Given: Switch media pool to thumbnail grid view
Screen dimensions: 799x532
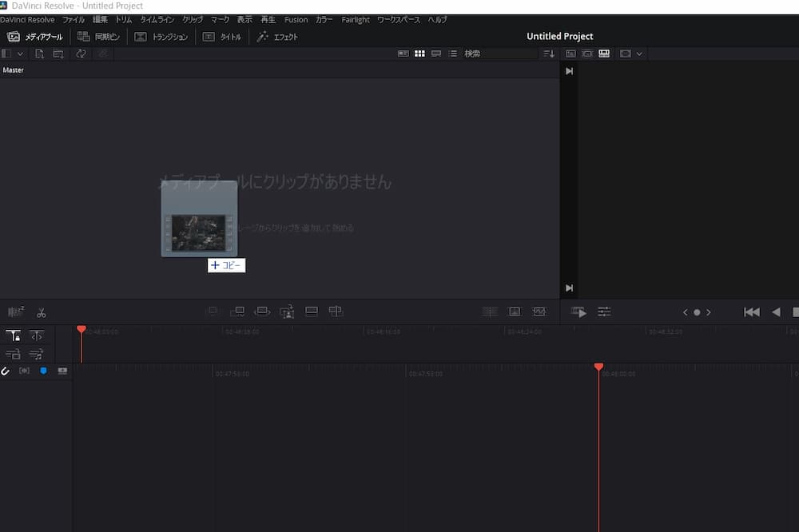Looking at the screenshot, I should tap(420, 54).
